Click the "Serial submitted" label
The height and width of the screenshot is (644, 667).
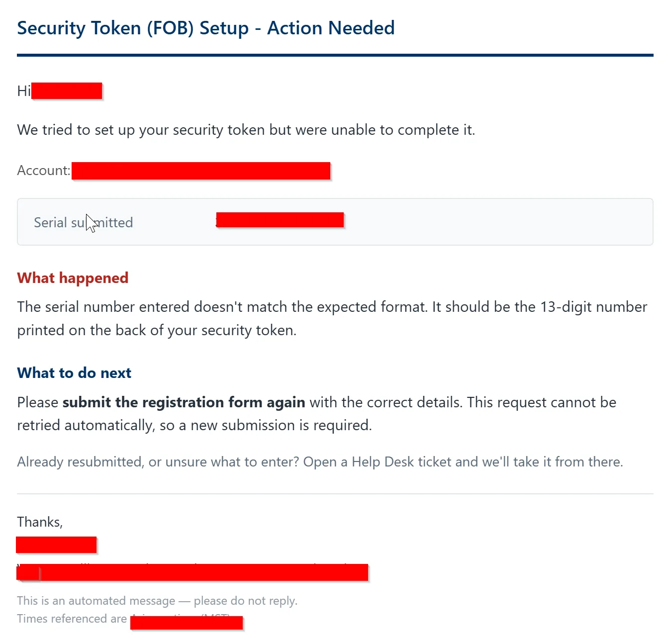(x=83, y=222)
